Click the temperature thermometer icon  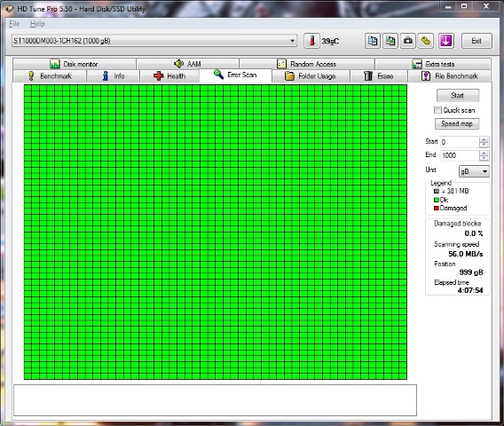pos(311,41)
